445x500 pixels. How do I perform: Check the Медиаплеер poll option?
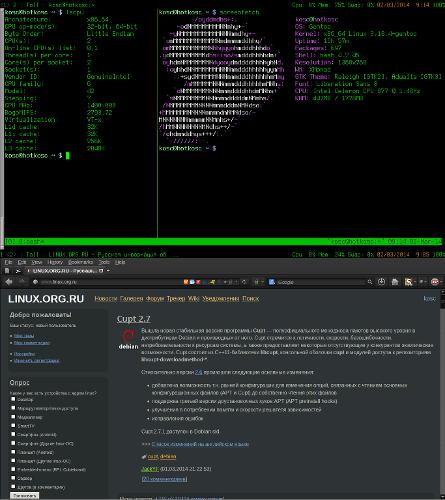pos(13,416)
